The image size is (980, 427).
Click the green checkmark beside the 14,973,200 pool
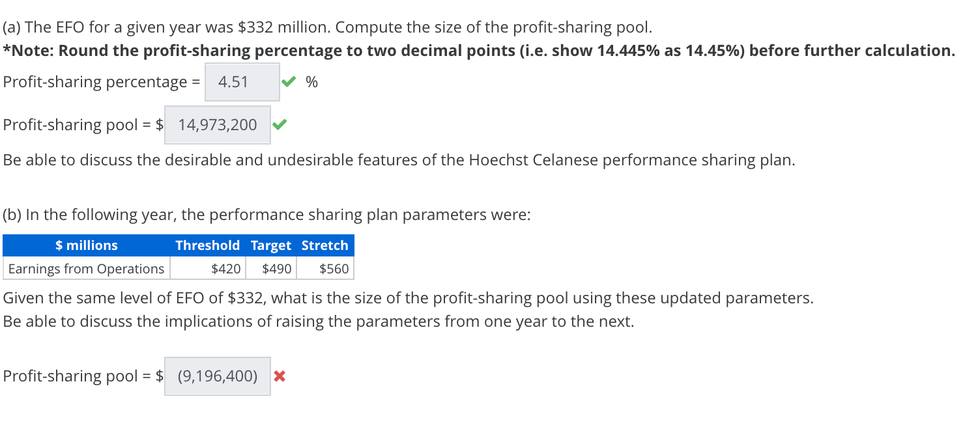pos(279,124)
